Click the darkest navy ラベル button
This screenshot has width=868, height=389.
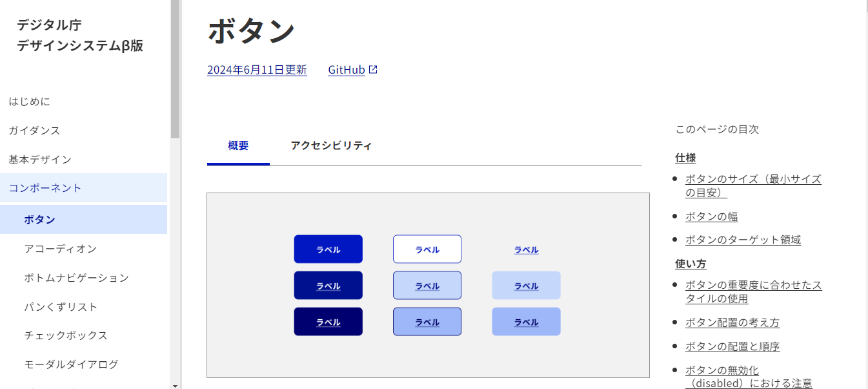[328, 322]
